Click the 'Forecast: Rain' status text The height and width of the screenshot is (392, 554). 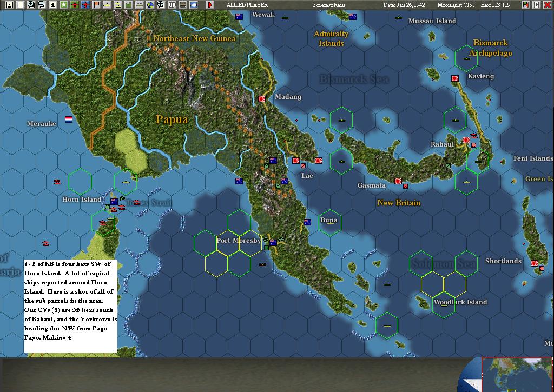pyautogui.click(x=329, y=5)
